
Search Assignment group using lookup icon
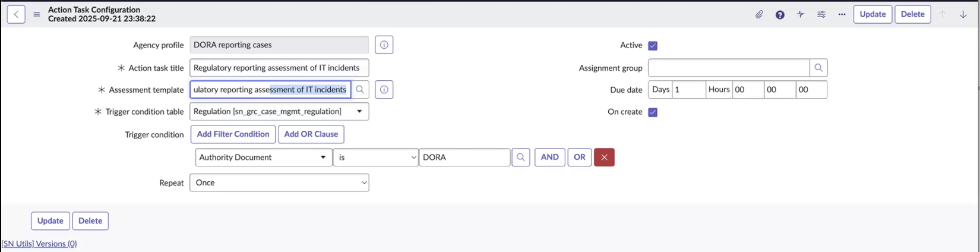tap(818, 68)
